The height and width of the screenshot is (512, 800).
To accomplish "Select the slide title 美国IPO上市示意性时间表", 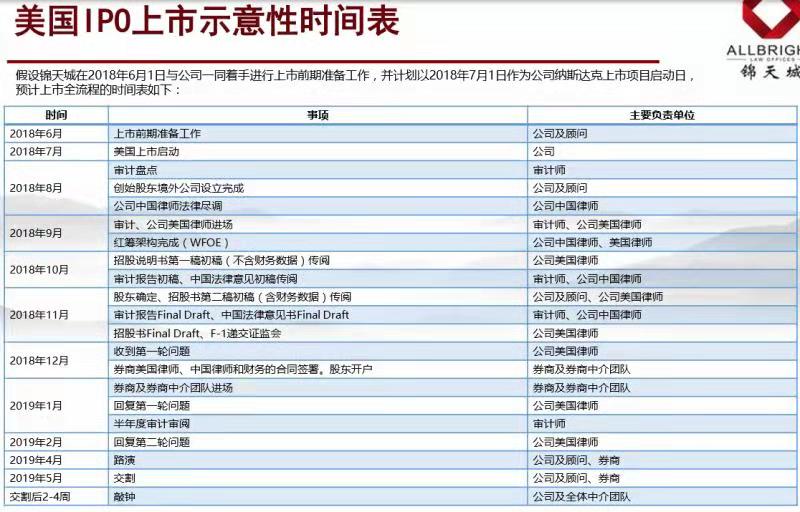I will (x=206, y=21).
